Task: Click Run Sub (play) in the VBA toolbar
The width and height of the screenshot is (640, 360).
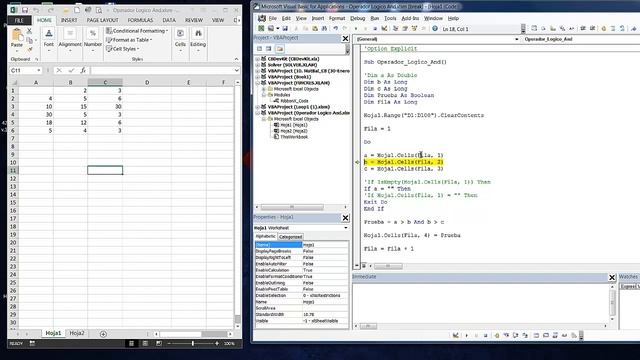Action: tap(356, 29)
